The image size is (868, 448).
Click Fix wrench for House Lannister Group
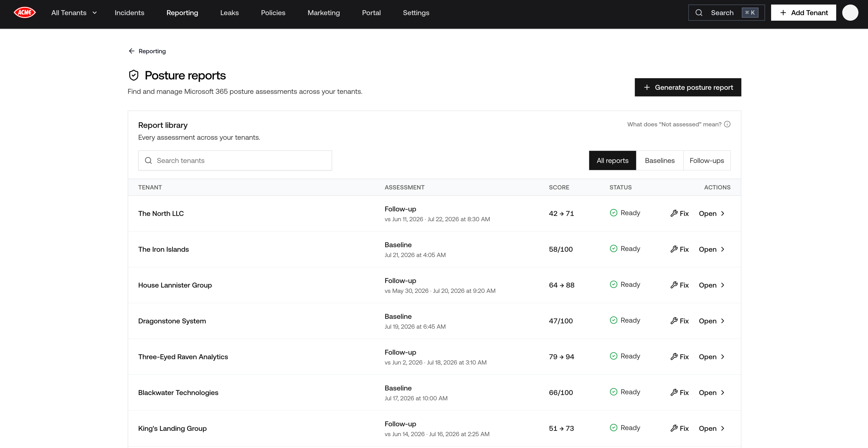point(679,285)
